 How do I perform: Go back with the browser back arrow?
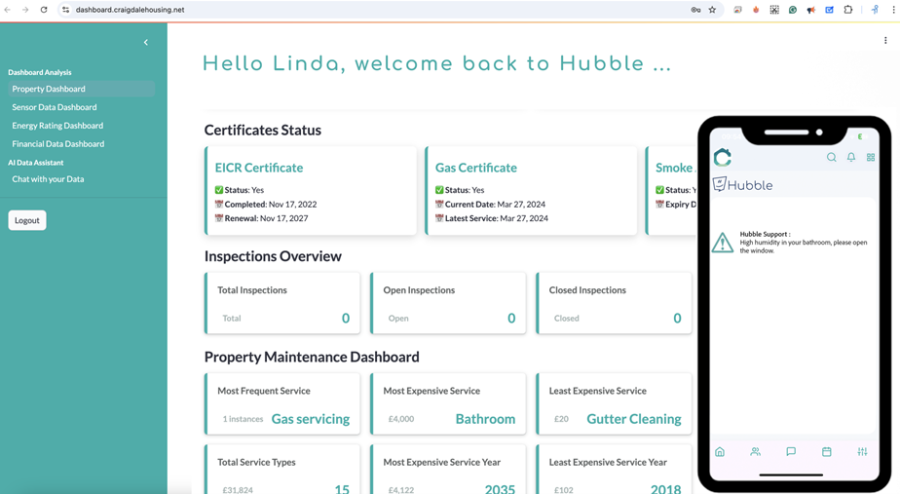[7, 10]
